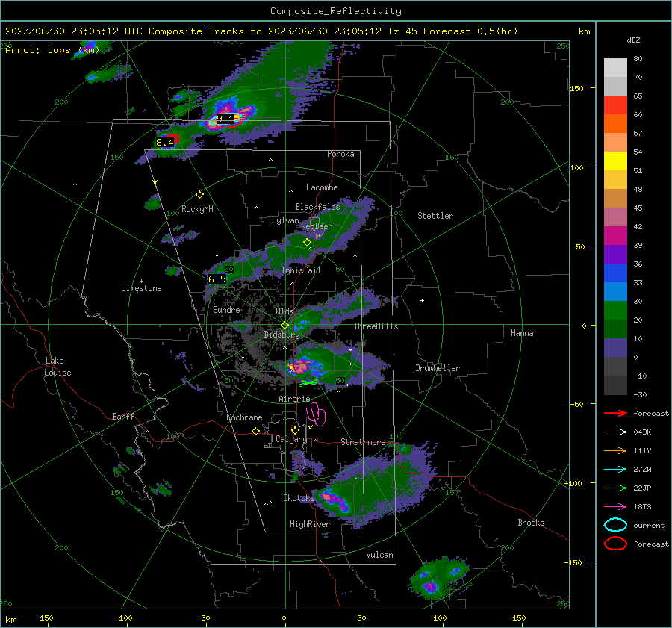Click the Lake Louise label
Image resolution: width=672 pixels, height=628 pixels.
tap(57, 367)
